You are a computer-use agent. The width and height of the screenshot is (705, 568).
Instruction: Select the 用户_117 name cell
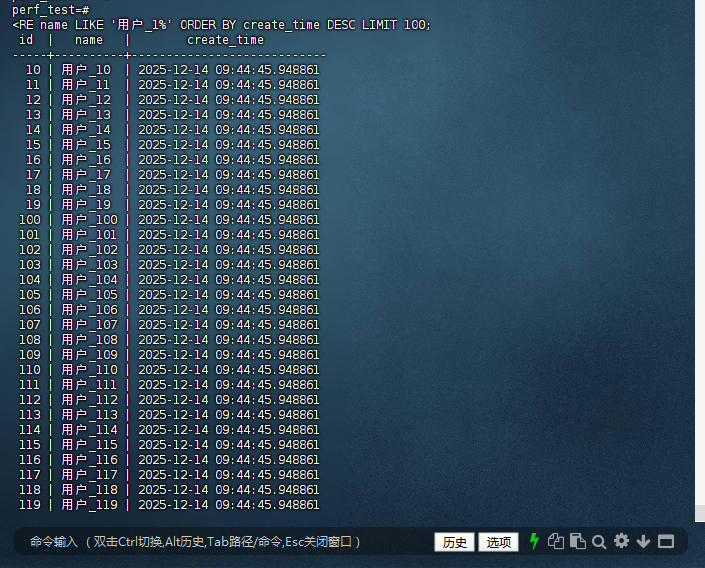click(89, 474)
